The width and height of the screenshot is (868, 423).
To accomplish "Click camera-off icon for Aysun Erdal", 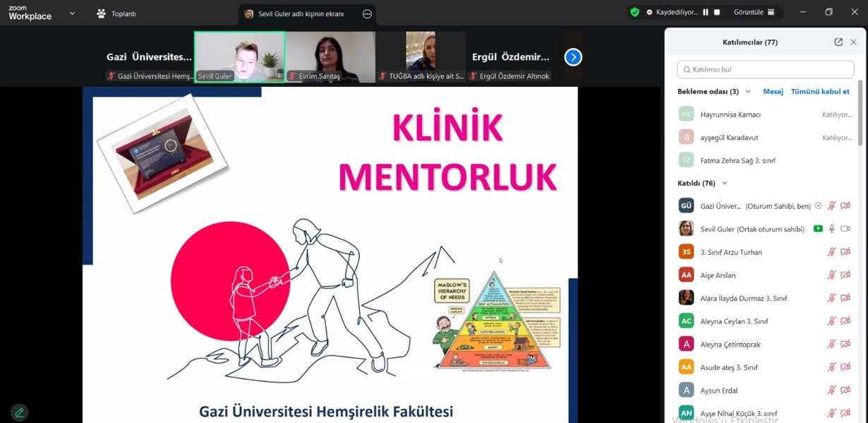I will (845, 390).
